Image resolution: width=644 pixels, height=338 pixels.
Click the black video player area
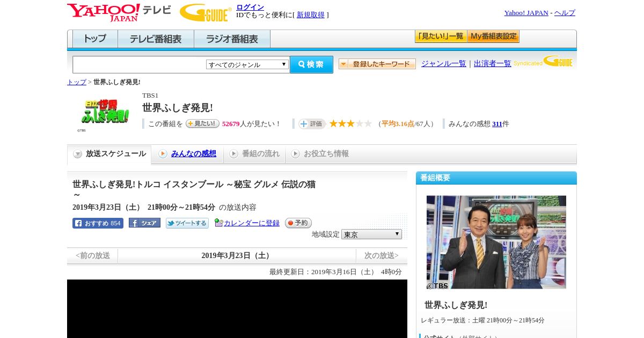tap(237, 308)
